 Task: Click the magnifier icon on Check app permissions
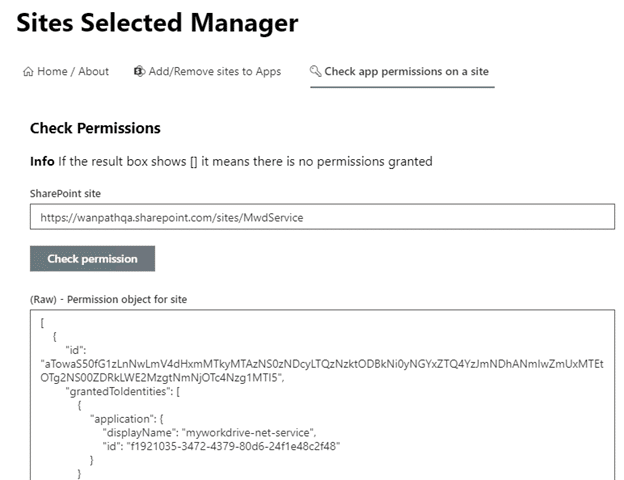316,72
